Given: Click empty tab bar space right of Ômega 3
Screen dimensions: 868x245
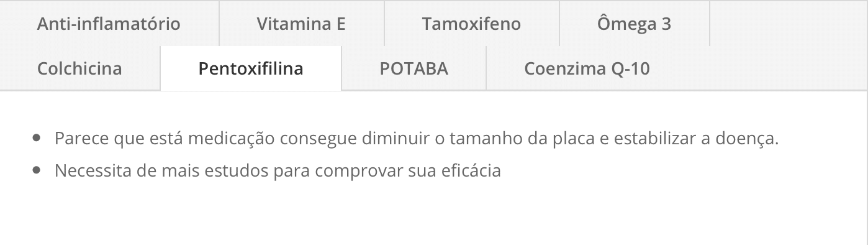Looking at the screenshot, I should (789, 24).
